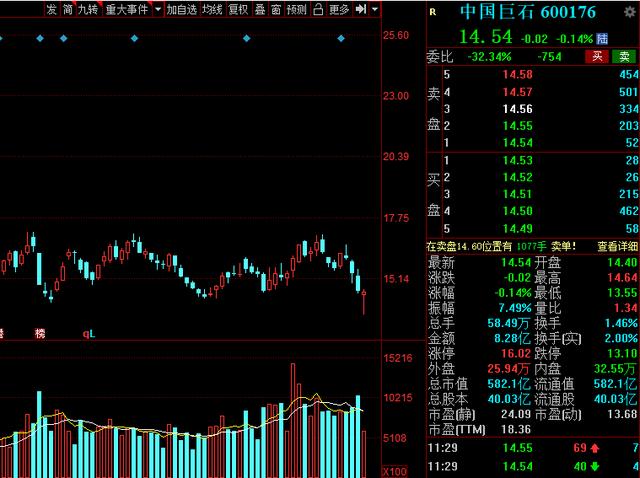Toggle the padlock lock icon in toolbar

click(318, 9)
